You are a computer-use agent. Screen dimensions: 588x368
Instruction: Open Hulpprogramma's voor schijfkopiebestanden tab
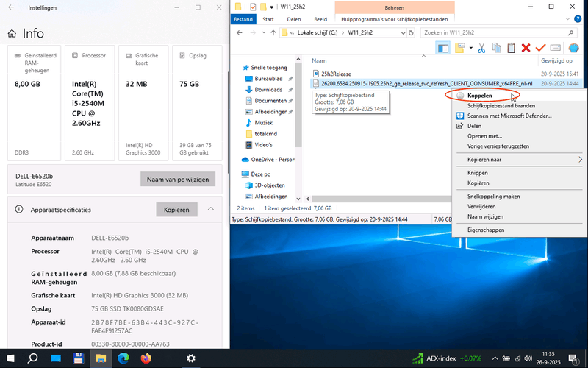[x=395, y=20]
